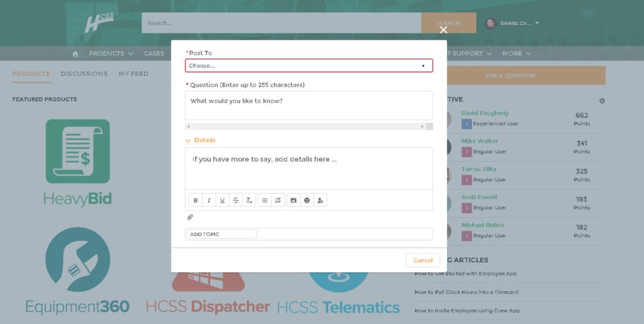Open the emoji picker
The image size is (644, 324).
click(307, 201)
